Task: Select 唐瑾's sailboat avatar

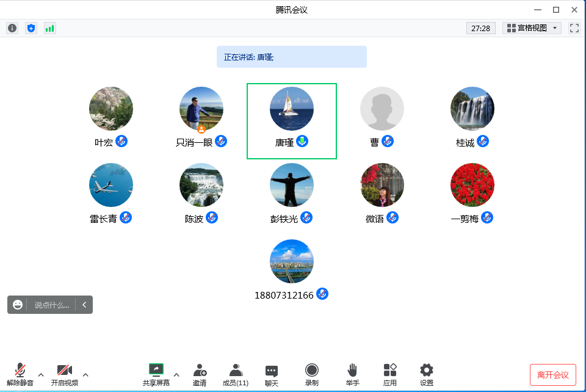Action: click(292, 109)
